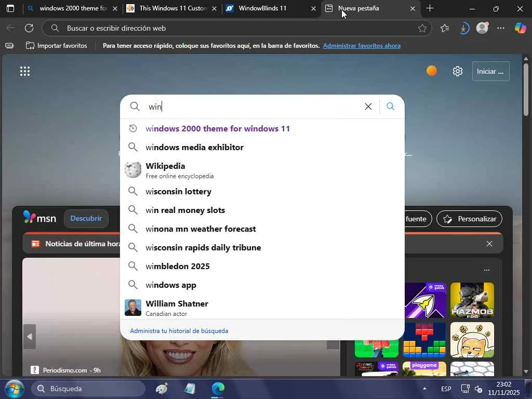This screenshot has height=399, width=532.
Task: Open the rocket game thumbnail
Action: [x=424, y=300]
